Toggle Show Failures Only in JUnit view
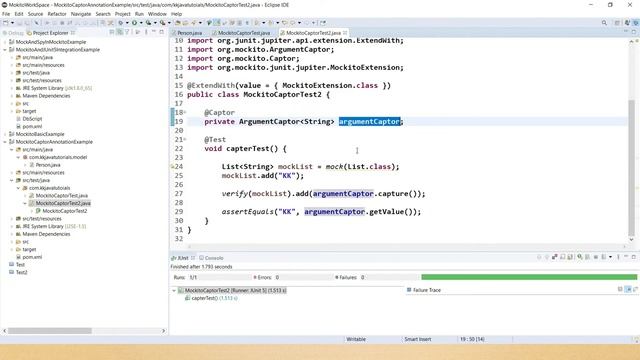The width and height of the screenshot is (640, 360). [555, 257]
